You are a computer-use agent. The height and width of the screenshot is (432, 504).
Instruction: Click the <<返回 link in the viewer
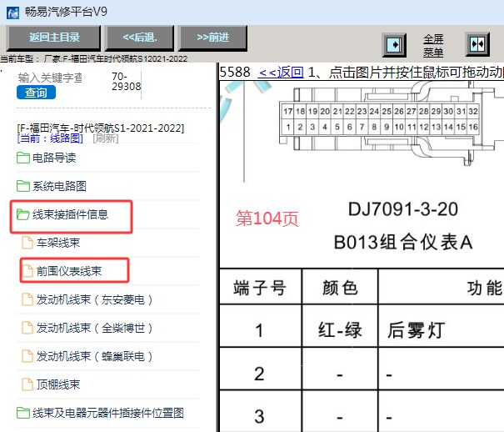[x=281, y=72]
